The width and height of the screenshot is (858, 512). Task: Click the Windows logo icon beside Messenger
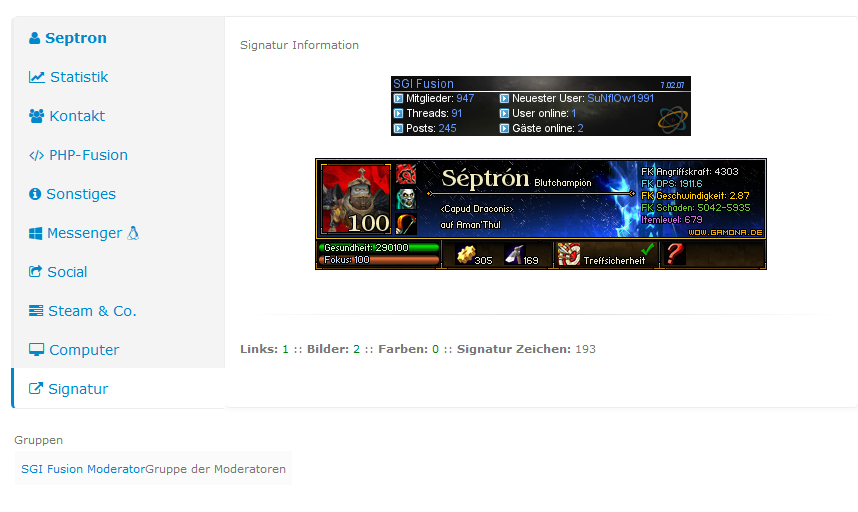(36, 233)
